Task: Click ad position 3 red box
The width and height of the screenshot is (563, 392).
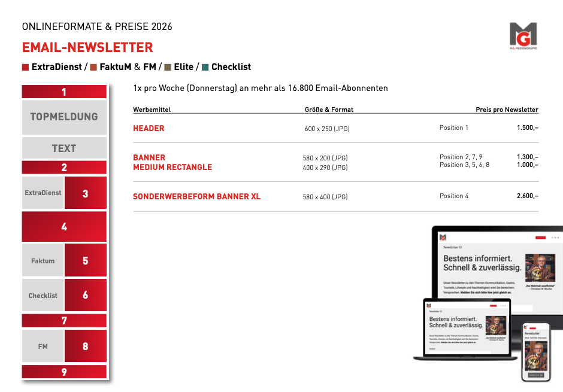Action: pyautogui.click(x=86, y=193)
